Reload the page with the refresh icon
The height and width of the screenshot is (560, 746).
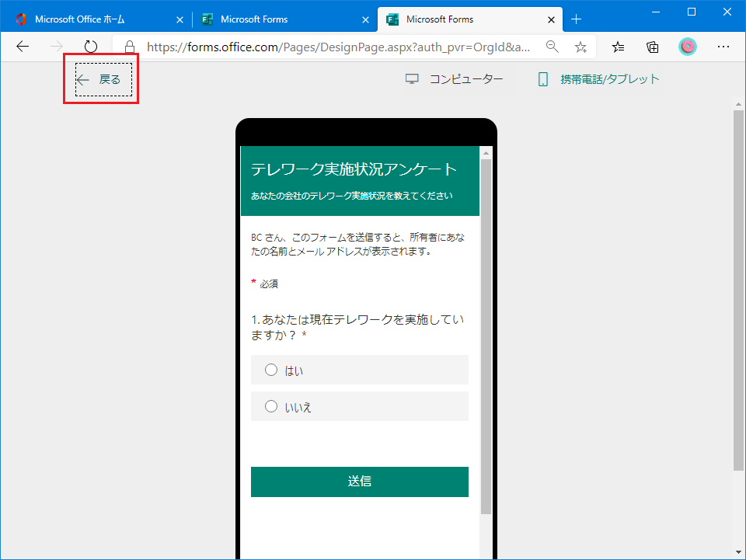pos(91,47)
